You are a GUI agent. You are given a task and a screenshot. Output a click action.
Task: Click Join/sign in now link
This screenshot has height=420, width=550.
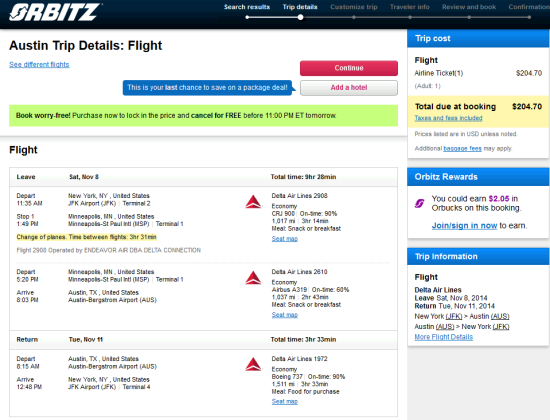click(464, 225)
